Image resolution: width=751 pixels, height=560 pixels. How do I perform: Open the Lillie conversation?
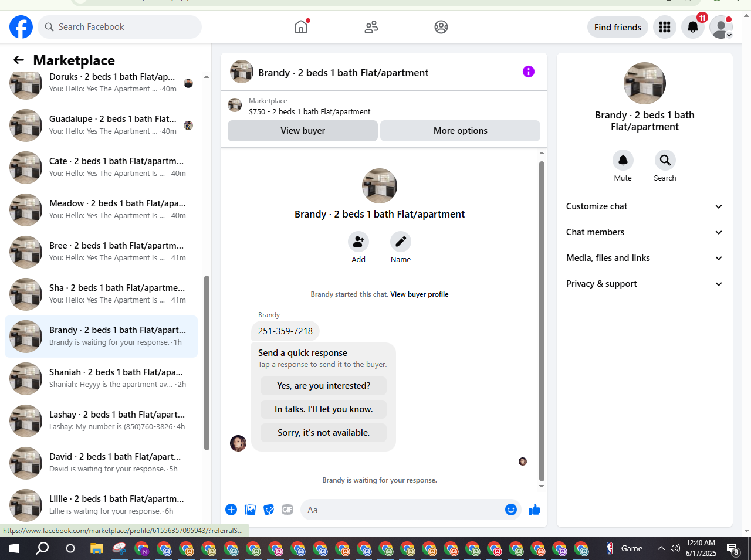click(x=101, y=505)
